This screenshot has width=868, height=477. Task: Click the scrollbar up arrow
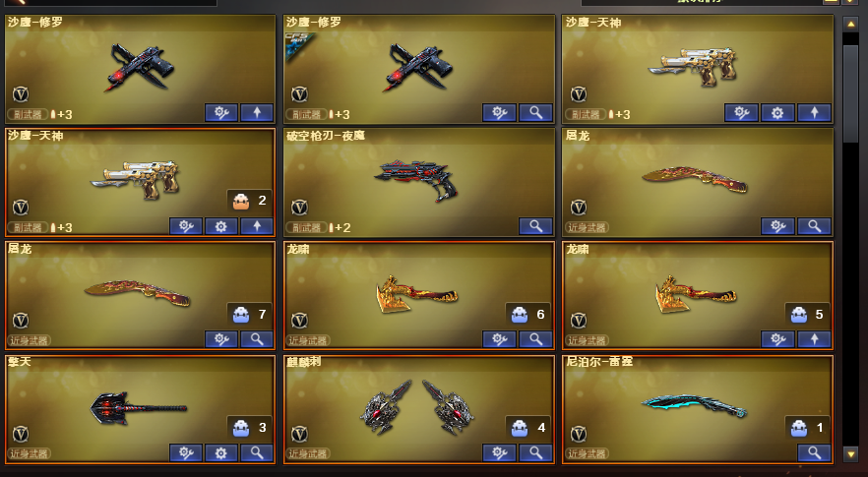tap(850, 24)
